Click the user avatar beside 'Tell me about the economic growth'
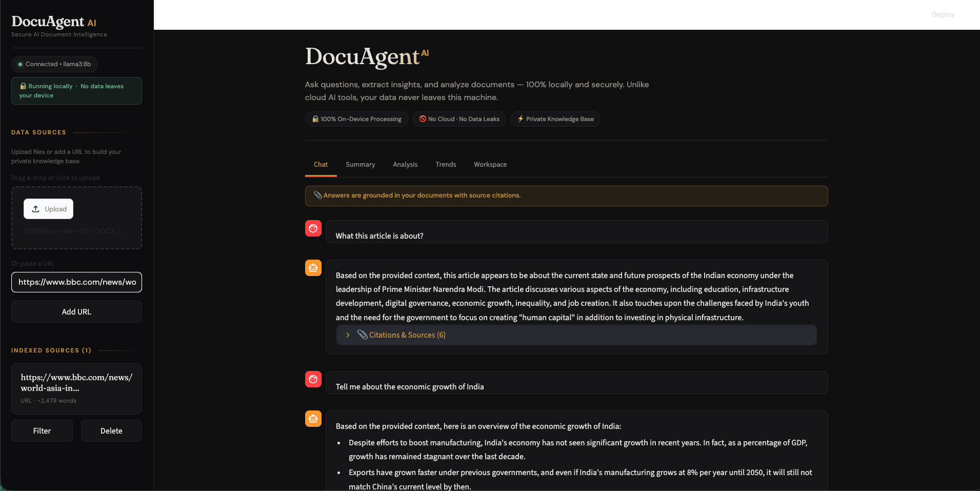 [313, 379]
